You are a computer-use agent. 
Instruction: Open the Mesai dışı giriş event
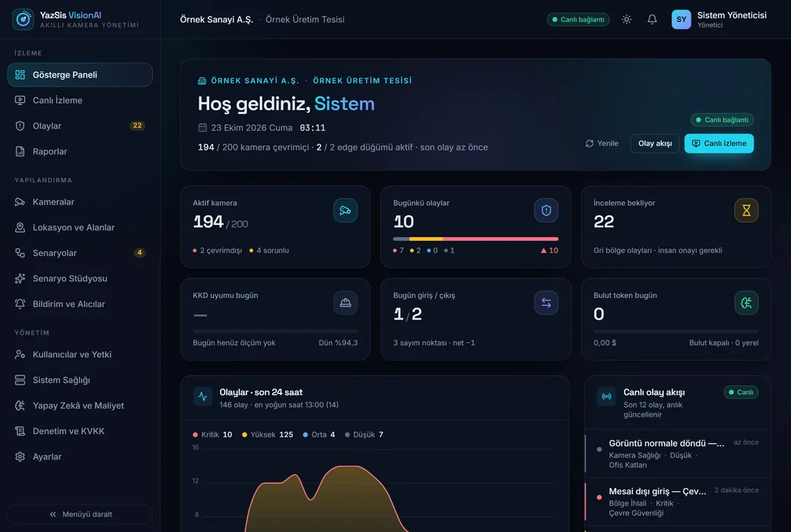[x=678, y=502]
